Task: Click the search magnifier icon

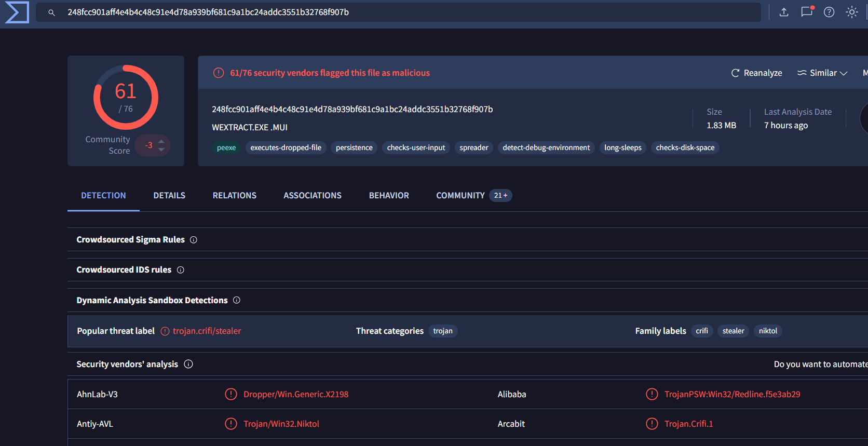Action: pos(51,12)
